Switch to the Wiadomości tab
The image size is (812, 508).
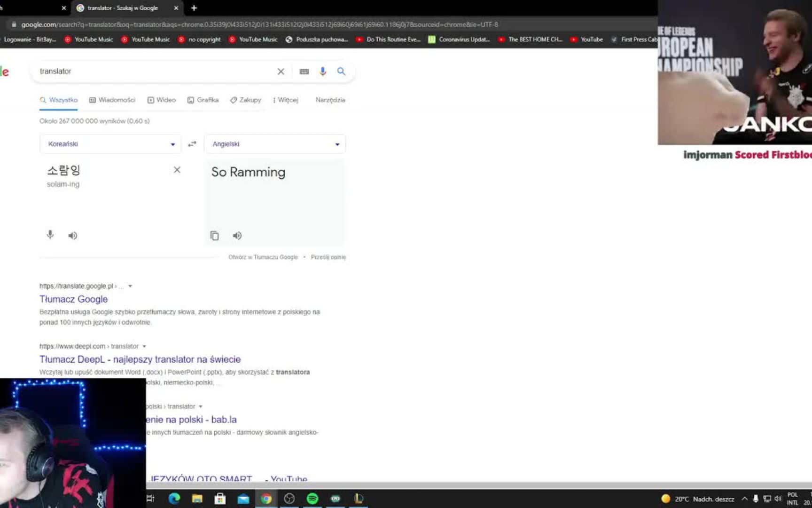tap(112, 100)
